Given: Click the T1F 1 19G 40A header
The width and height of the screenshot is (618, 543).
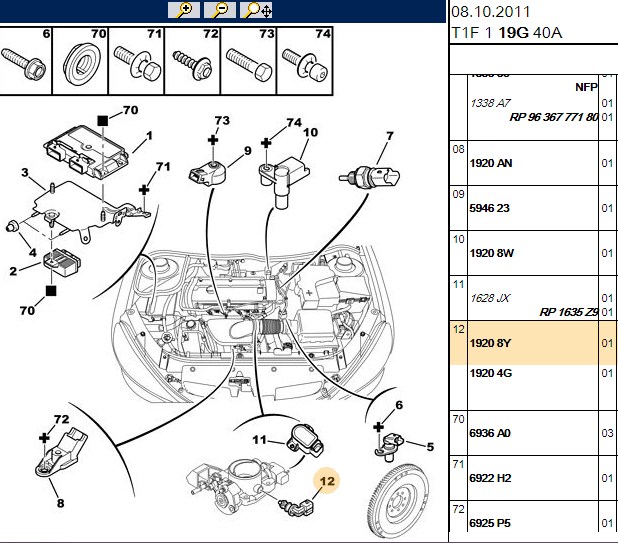Looking at the screenshot, I should (x=506, y=33).
